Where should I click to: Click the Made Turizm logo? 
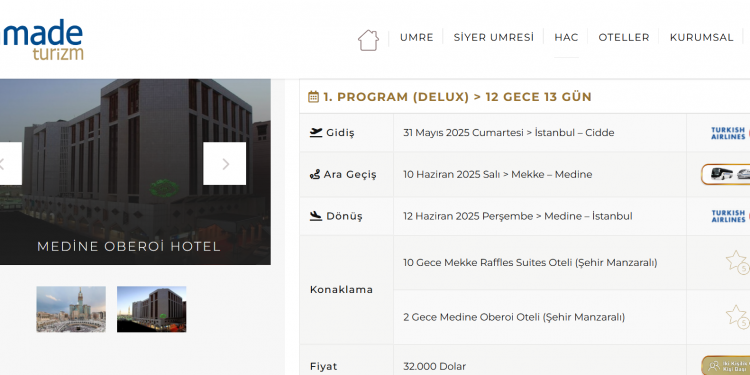(42, 40)
